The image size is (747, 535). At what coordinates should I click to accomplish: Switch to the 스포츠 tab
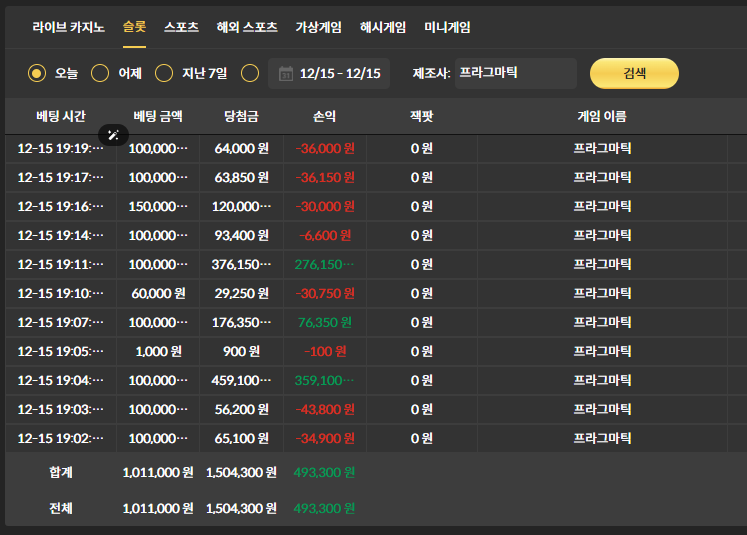click(181, 27)
